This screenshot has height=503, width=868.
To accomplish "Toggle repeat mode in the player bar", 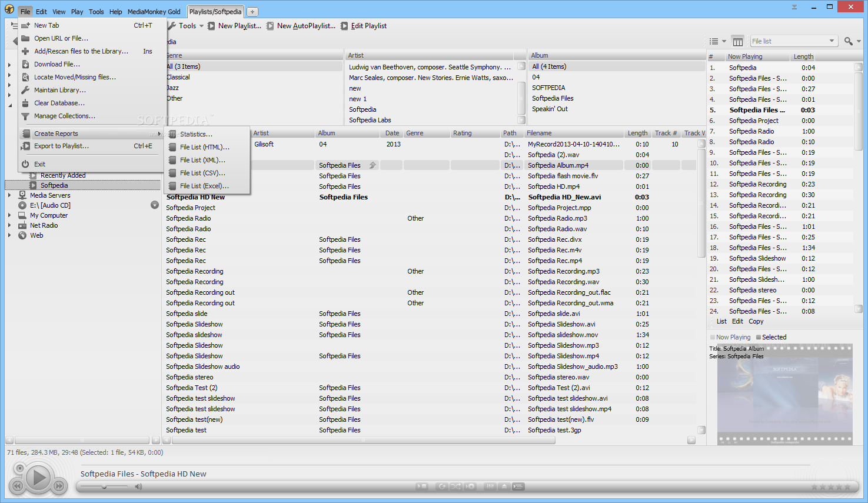I will point(442,487).
